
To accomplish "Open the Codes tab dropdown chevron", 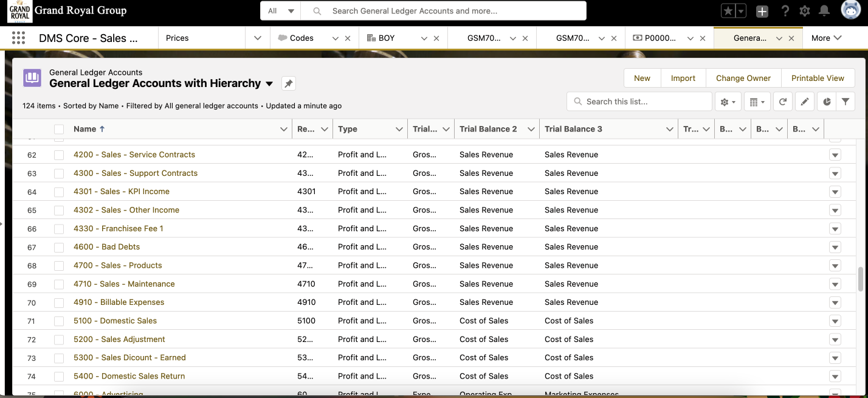I will 335,38.
